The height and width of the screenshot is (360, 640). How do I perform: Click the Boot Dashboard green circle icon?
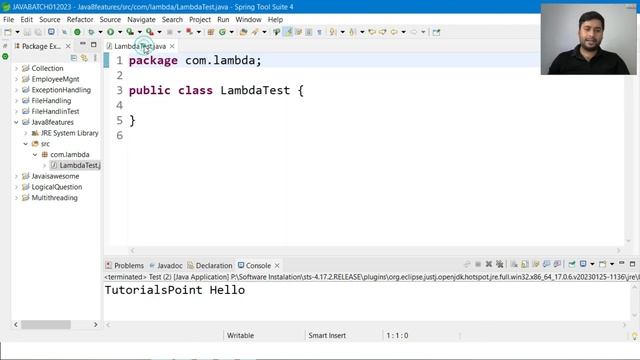(77, 32)
